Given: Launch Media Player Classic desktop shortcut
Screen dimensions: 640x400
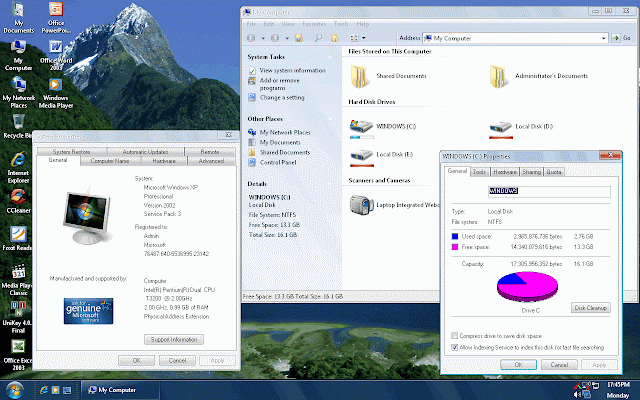Looking at the screenshot, I should click(17, 280).
